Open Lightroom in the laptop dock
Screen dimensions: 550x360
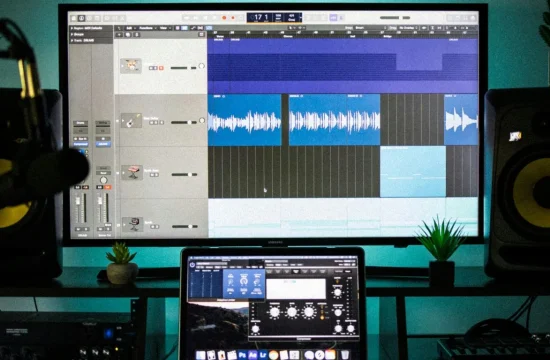pos(263,355)
